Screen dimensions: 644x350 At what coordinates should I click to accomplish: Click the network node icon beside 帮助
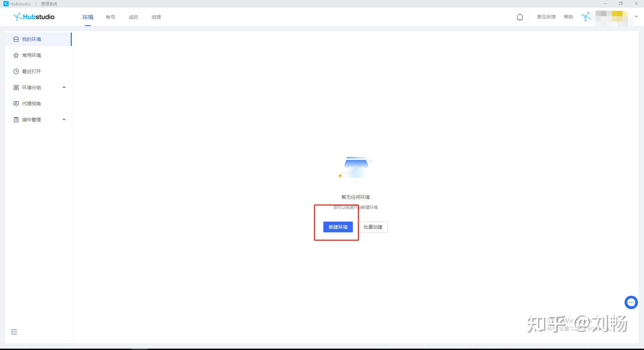[586, 17]
